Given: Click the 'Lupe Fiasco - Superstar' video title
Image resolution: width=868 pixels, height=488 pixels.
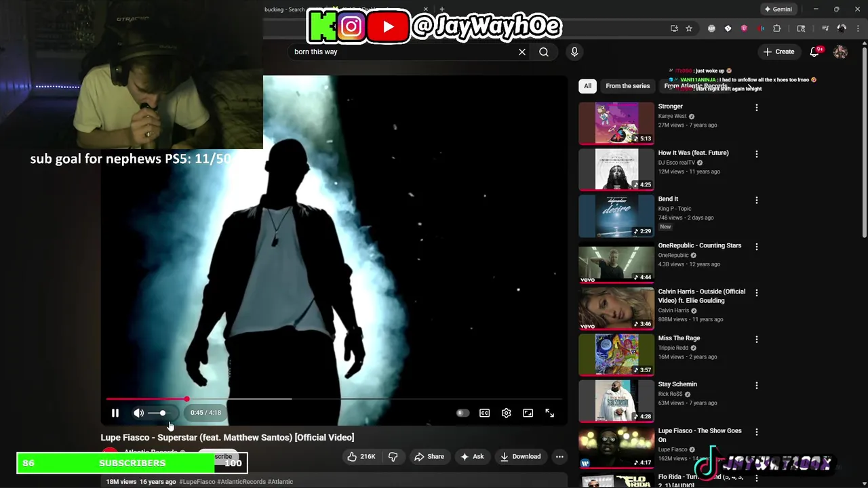Looking at the screenshot, I should pyautogui.click(x=227, y=438).
